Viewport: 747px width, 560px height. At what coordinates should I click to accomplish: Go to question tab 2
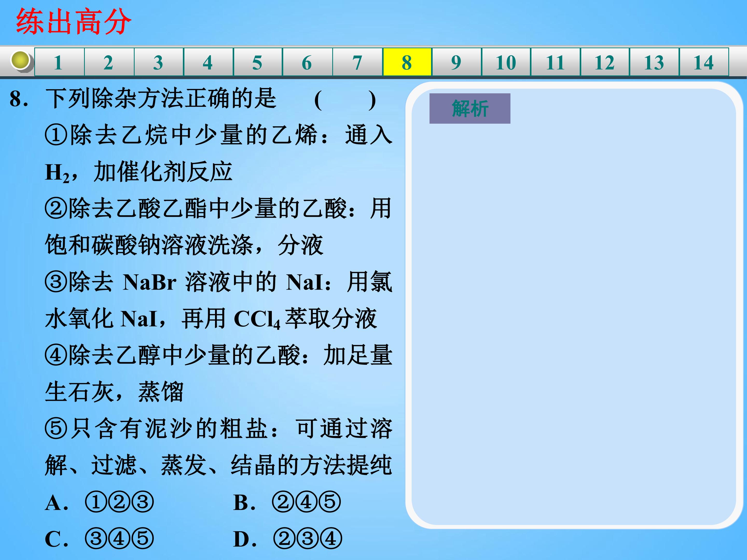(109, 62)
